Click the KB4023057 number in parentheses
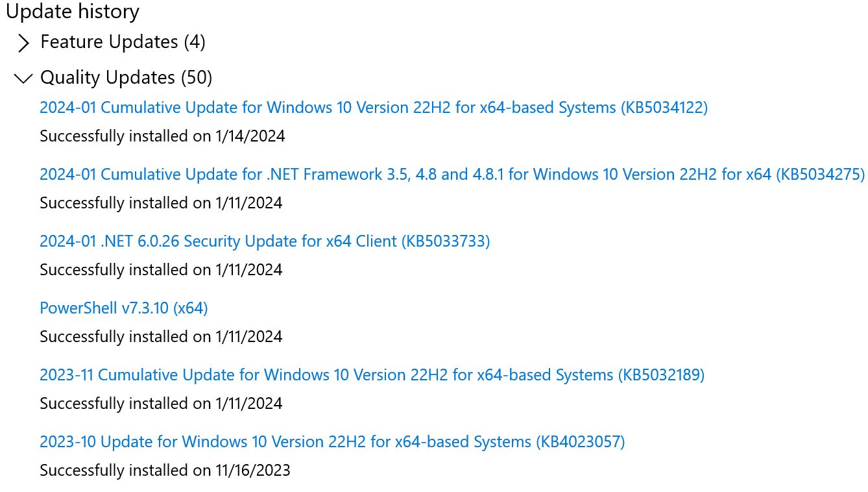The image size is (868, 492). click(581, 442)
